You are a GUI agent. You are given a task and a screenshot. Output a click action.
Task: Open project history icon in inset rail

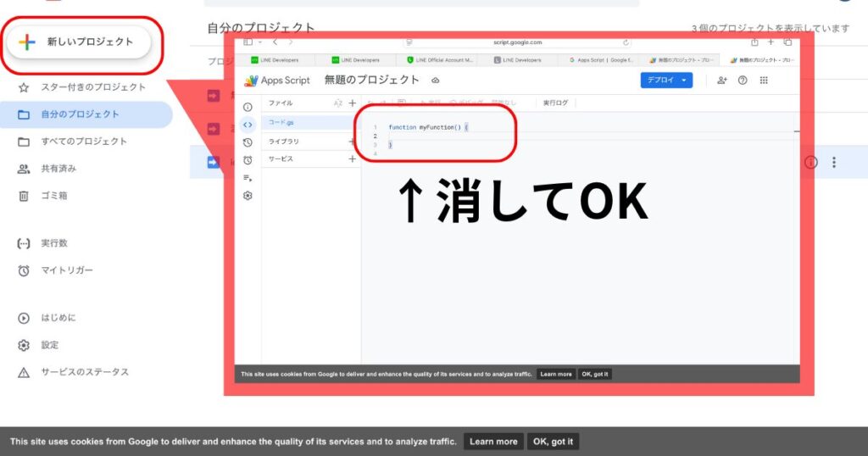coord(248,142)
